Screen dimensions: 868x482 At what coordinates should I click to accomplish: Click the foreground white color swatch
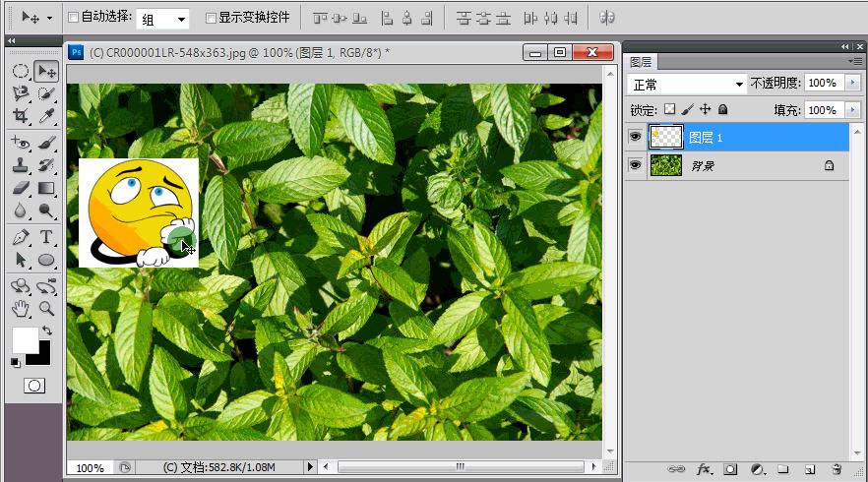coord(24,340)
